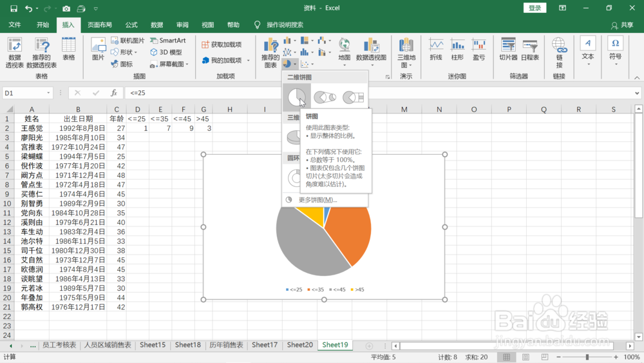Open the 符号 symbols dropdown
The image size is (644, 363).
tap(615, 64)
